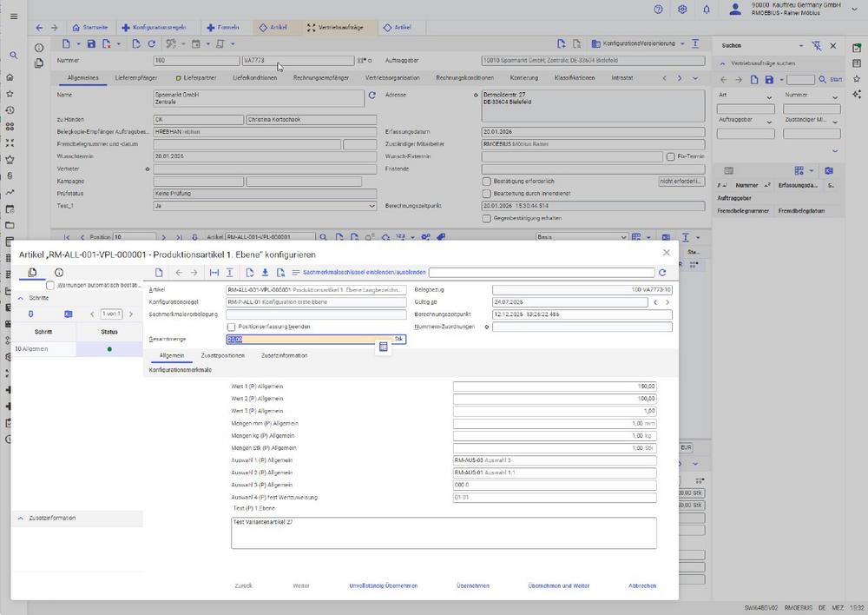Click the download icon in dialog toolbar
Image resolution: width=868 pixels, height=615 pixels.
coord(266,272)
